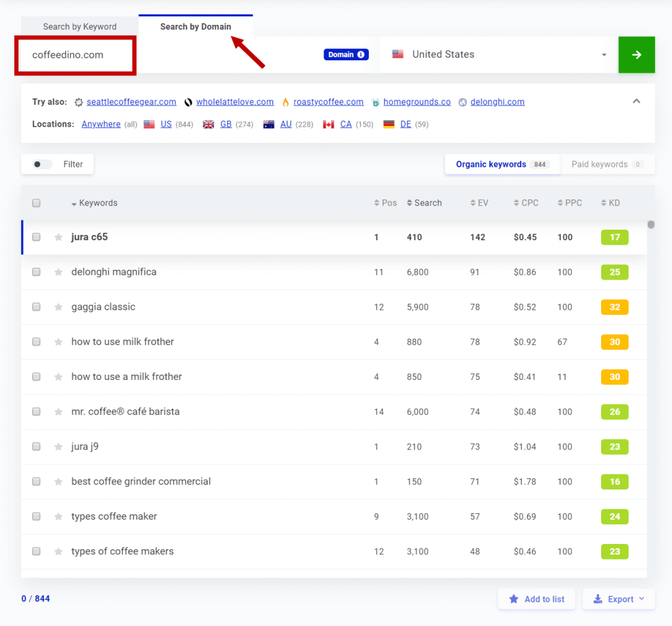The width and height of the screenshot is (672, 626).
Task: Select all keywords using the header checkbox
Action: (37, 203)
